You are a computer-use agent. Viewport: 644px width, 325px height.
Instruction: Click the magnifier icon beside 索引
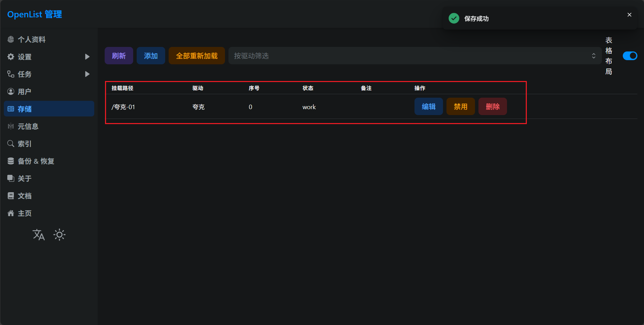11,144
